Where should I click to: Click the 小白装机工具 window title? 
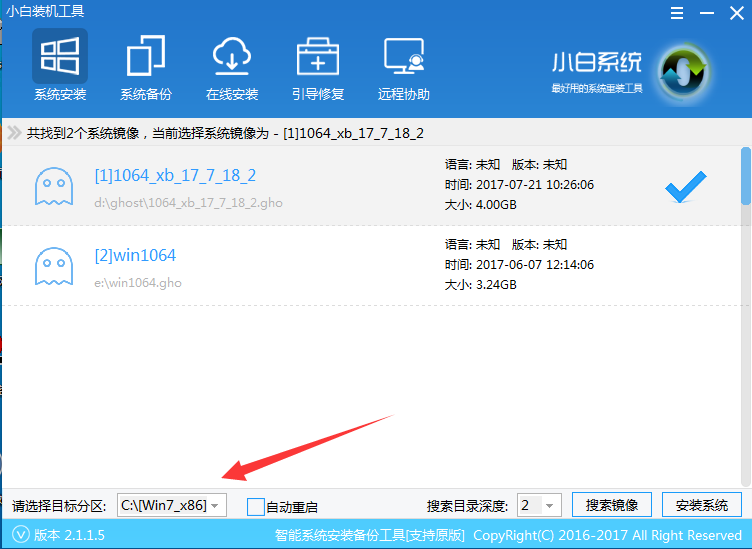[45, 11]
